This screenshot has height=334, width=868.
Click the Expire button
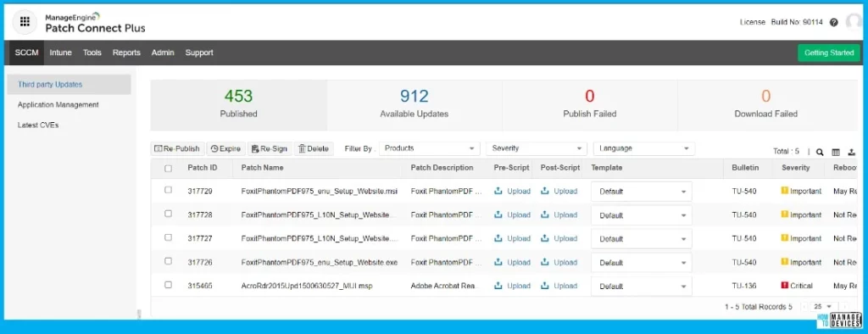click(225, 148)
